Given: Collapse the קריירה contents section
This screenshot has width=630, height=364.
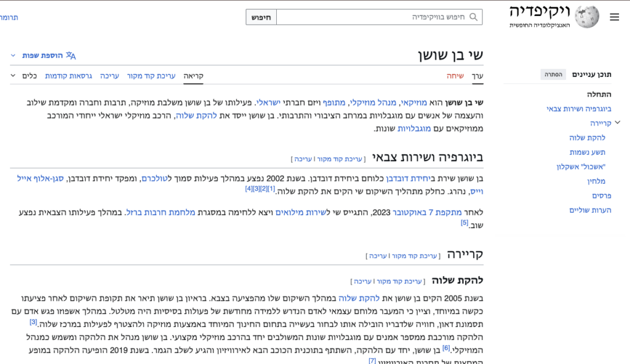Looking at the screenshot, I should click(618, 122).
